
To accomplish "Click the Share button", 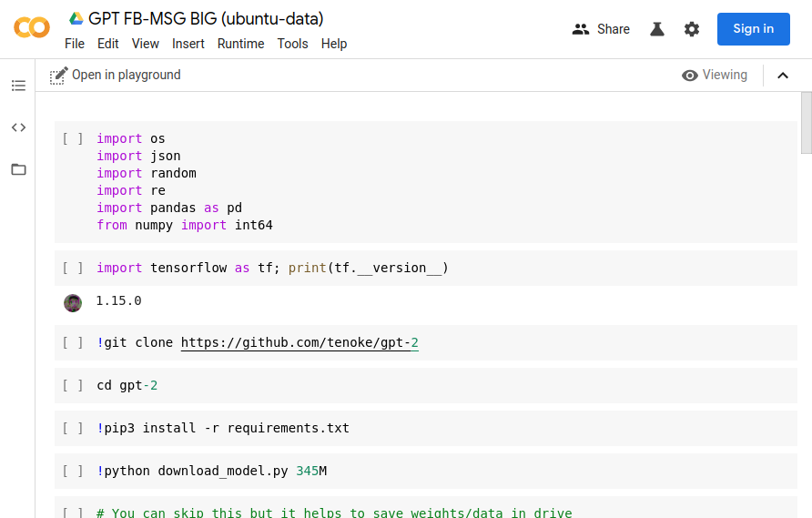I will click(x=601, y=29).
